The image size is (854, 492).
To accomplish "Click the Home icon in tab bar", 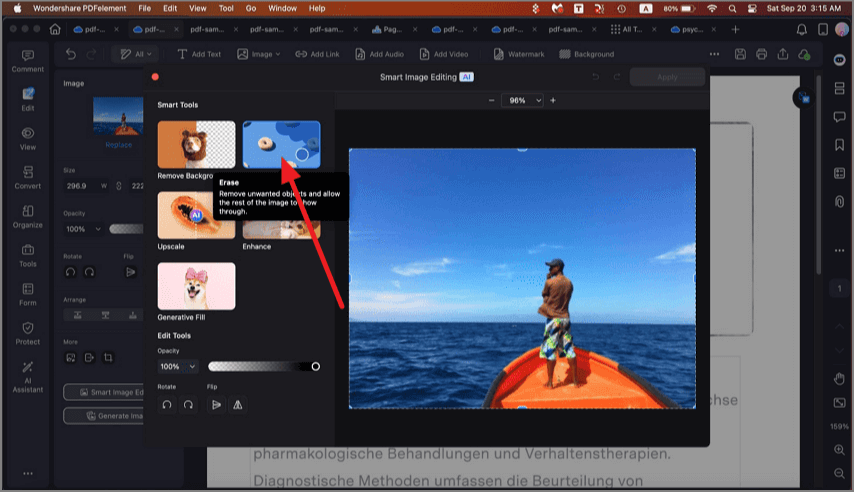I will click(x=55, y=29).
